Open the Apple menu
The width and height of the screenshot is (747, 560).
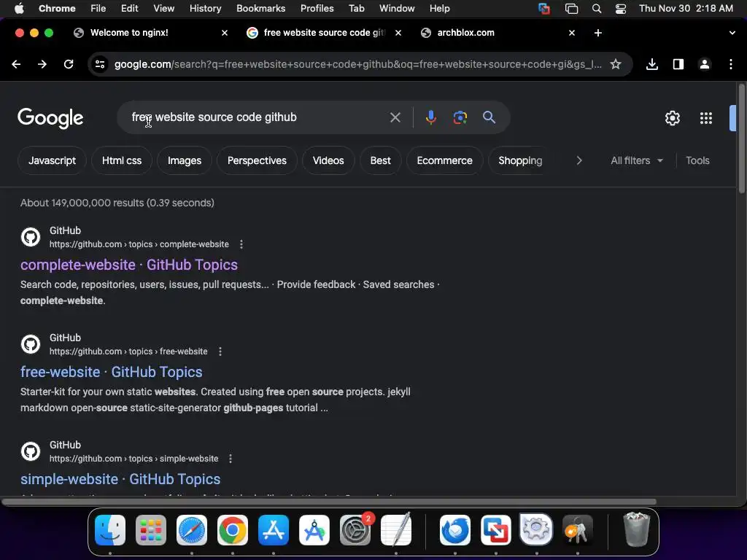point(18,9)
